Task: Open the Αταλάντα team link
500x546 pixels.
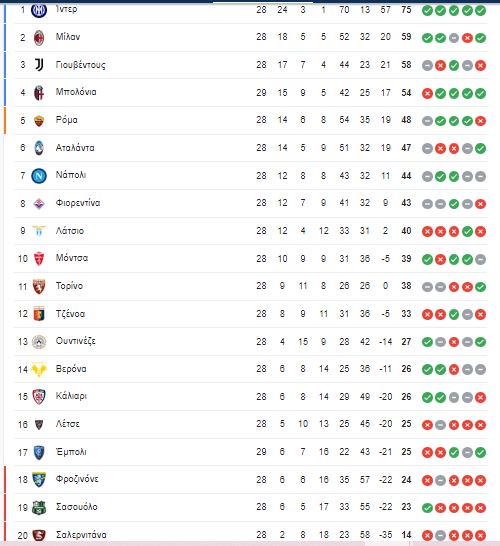Action: [x=75, y=148]
